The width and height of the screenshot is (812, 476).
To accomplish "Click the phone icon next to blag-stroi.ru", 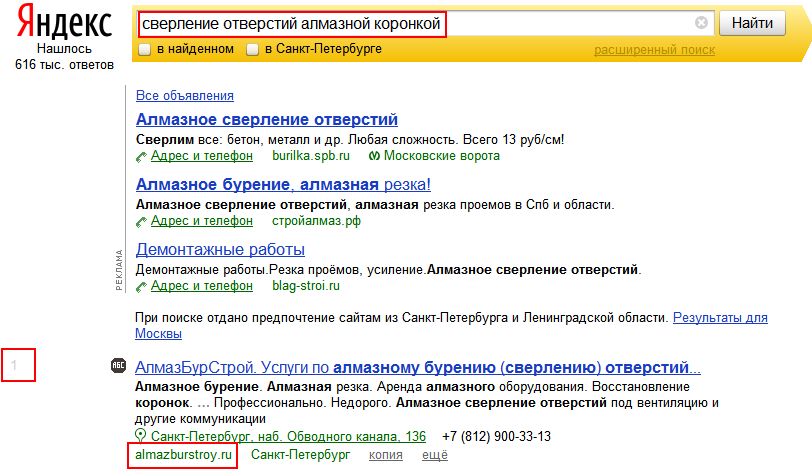I will 141,286.
